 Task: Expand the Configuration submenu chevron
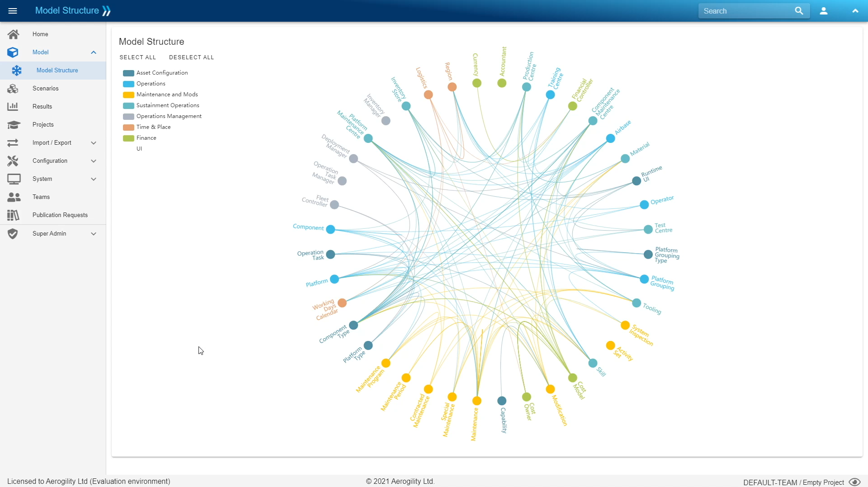click(x=94, y=161)
